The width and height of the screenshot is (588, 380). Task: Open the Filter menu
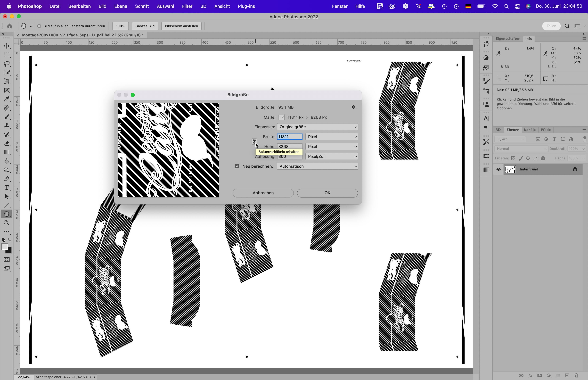coord(187,6)
